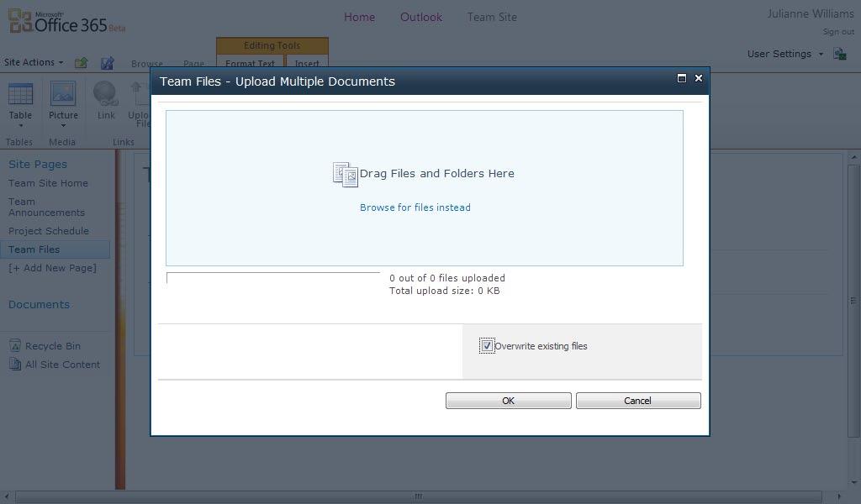Click the horizontal scrollbar right arrow
The width and height of the screenshot is (861, 504).
[x=839, y=496]
